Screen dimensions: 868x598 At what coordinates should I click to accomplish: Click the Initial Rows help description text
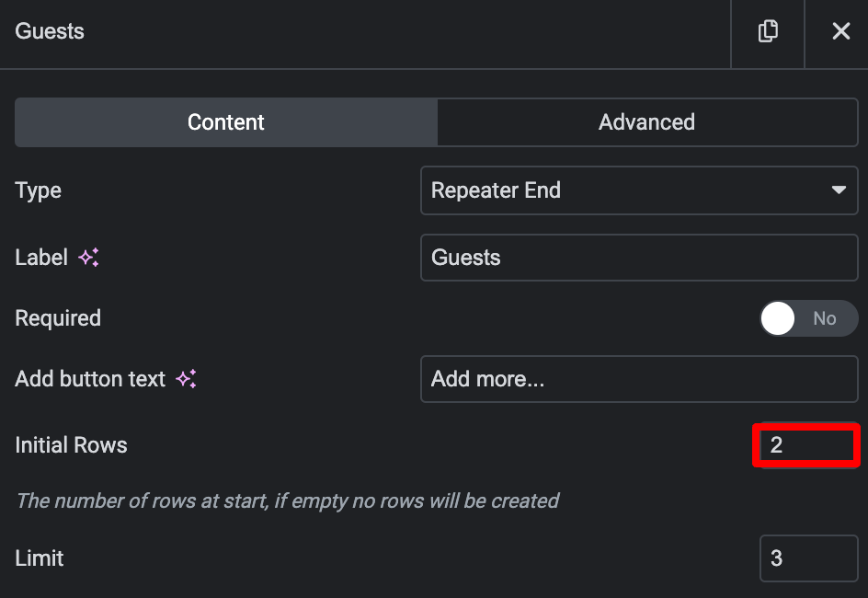pos(288,501)
